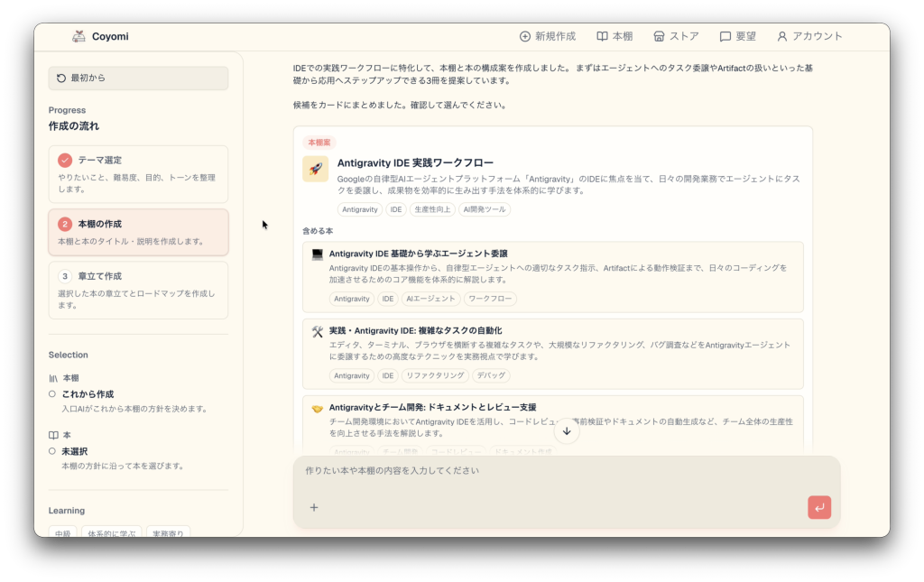Click the ストア shop icon
The image size is (924, 582).
point(659,36)
